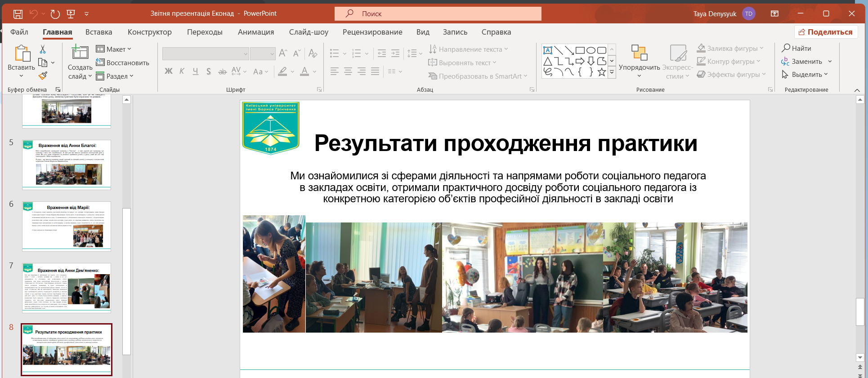Click the Поиск search field
Screen dimensions: 868x378
(x=438, y=13)
